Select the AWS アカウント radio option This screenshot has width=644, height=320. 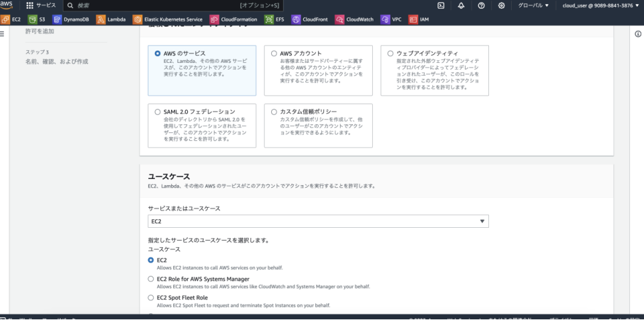pos(274,53)
